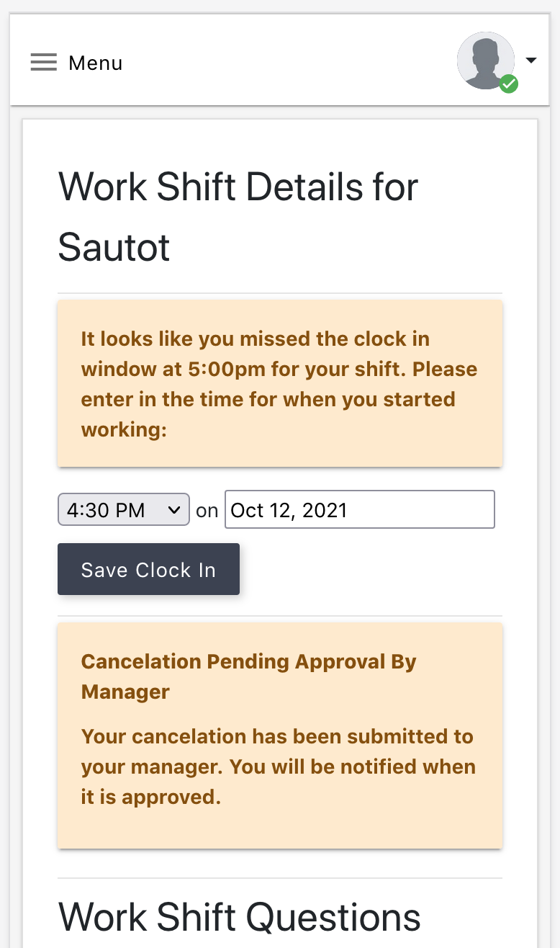Click the Work Shift Details for Sautot heading
The image size is (560, 948).
238,217
